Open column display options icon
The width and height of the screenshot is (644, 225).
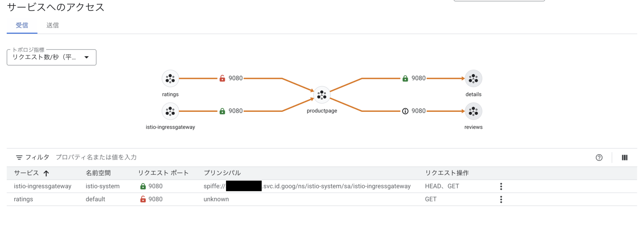pyautogui.click(x=625, y=158)
